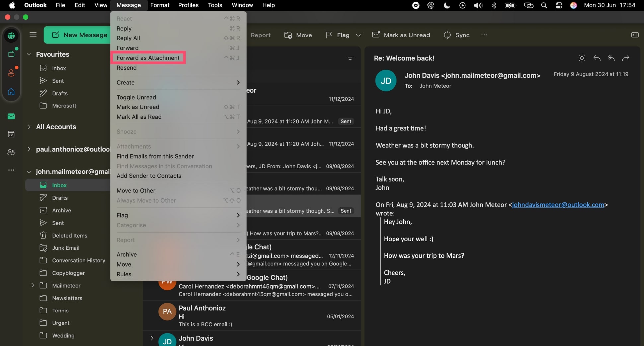The width and height of the screenshot is (644, 346).
Task: Toggle the hamburger sidebar menu icon
Action: (x=33, y=35)
